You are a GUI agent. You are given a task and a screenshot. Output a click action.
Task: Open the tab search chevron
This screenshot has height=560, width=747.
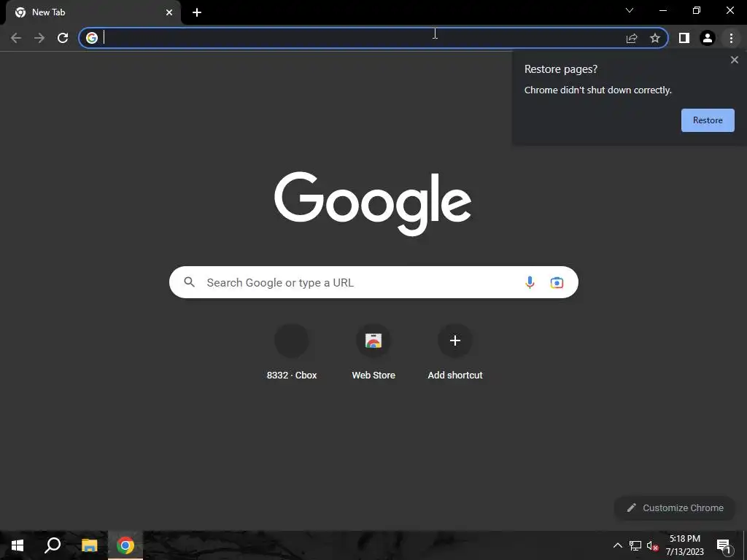630,10
